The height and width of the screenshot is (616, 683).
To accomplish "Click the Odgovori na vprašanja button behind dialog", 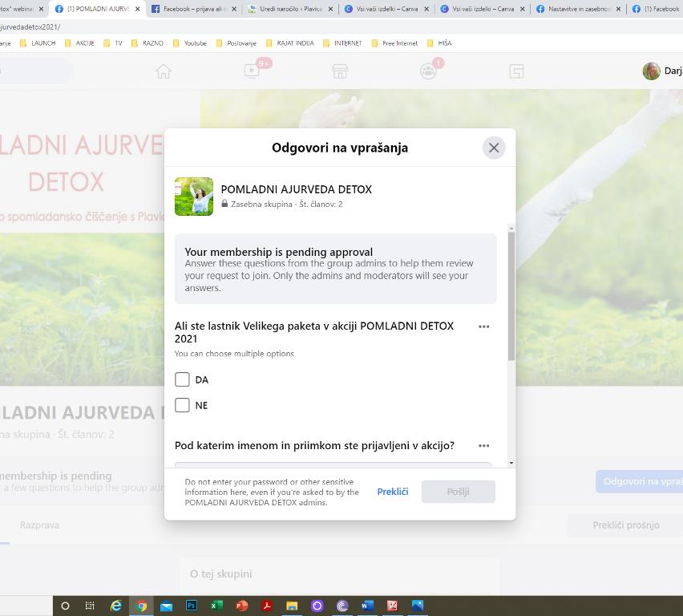I will coord(639,481).
